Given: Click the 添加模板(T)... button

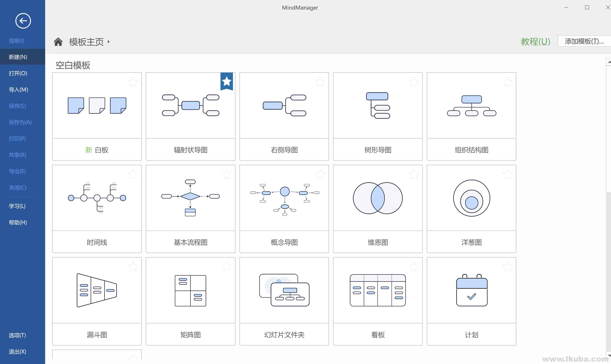Looking at the screenshot, I should click(584, 41).
